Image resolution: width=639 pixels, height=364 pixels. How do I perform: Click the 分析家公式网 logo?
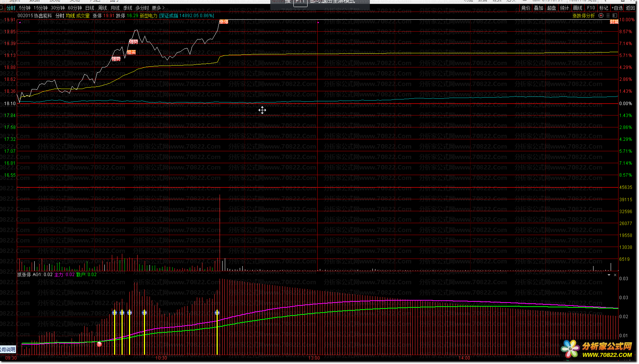597,350
